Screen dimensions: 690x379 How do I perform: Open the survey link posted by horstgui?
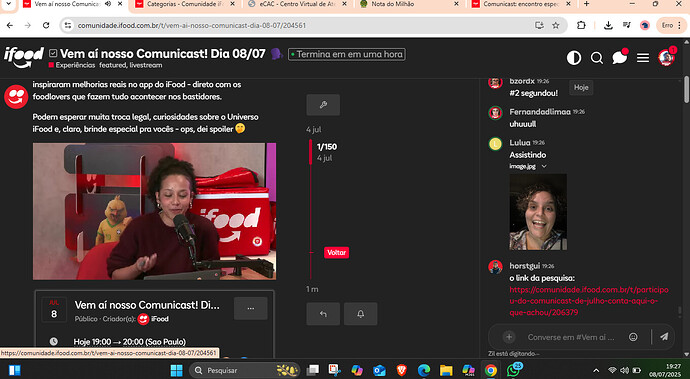[x=589, y=301]
